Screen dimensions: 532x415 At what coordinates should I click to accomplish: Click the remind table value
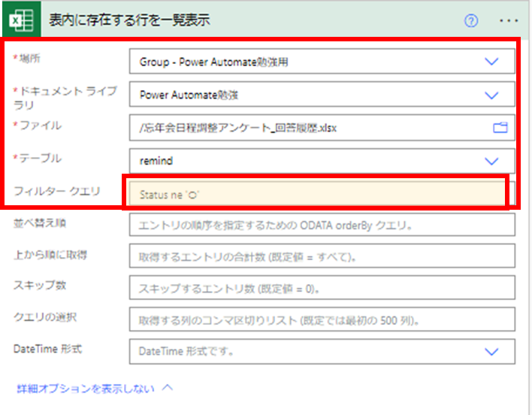tap(156, 161)
